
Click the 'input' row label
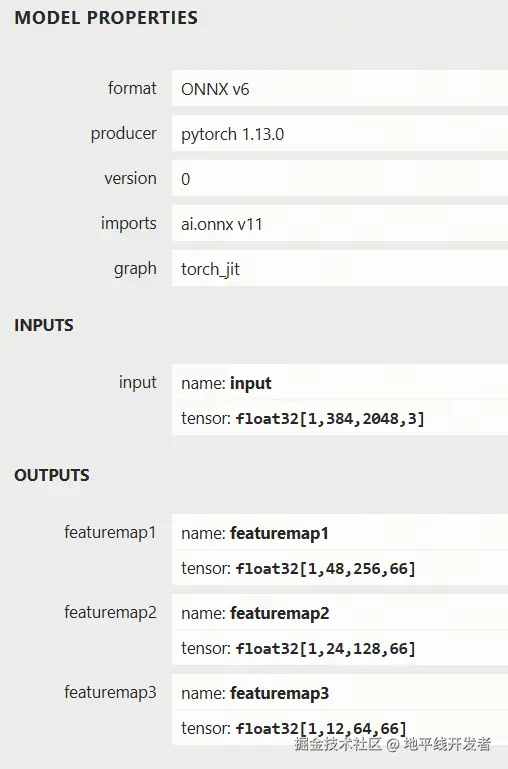click(x=137, y=382)
